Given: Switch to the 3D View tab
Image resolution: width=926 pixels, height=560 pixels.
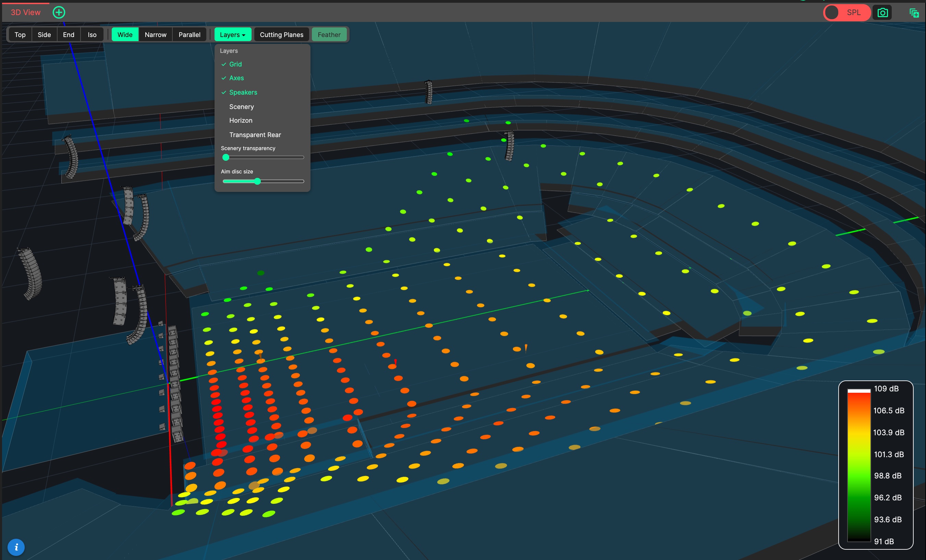Looking at the screenshot, I should [x=26, y=12].
